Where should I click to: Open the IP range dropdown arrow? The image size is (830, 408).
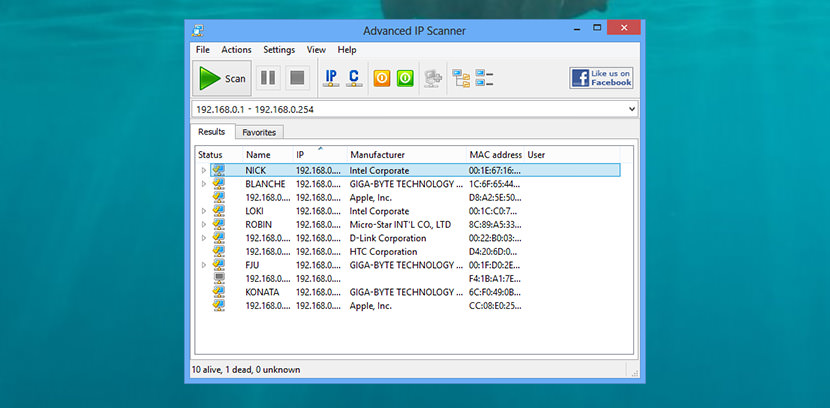point(631,109)
